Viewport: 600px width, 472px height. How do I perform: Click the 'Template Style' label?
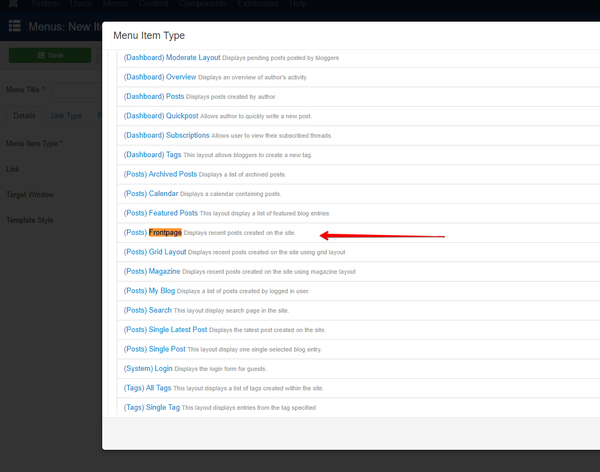tap(29, 220)
